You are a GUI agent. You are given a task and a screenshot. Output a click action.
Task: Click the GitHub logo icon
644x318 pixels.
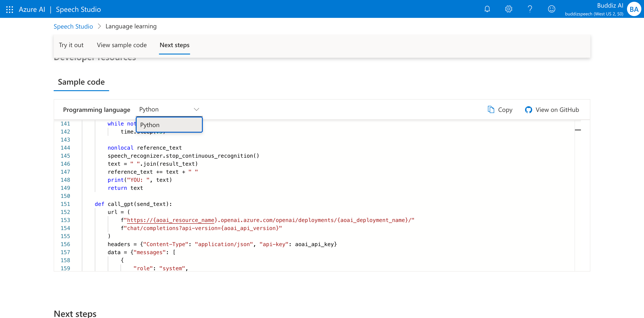528,110
